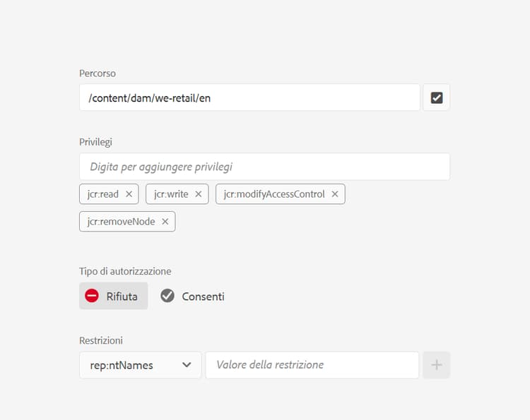Click the jcr:write tag label
This screenshot has width=530, height=420.
coord(171,194)
